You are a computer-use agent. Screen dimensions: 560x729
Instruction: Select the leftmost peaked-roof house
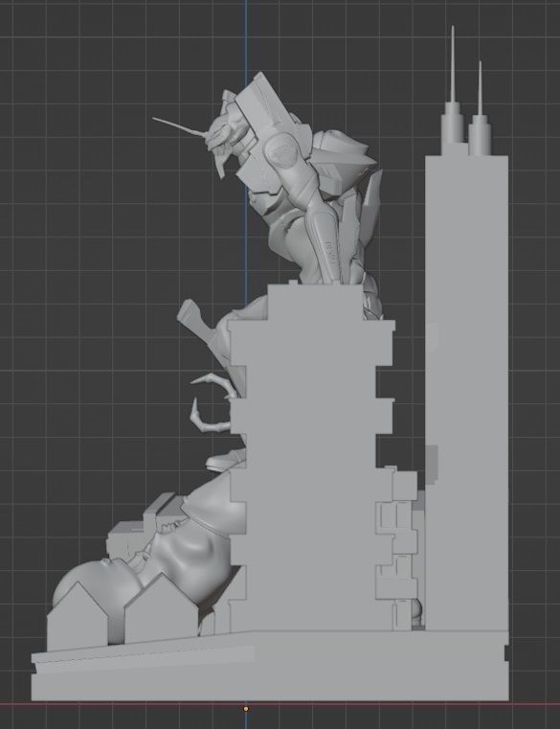tap(78, 618)
